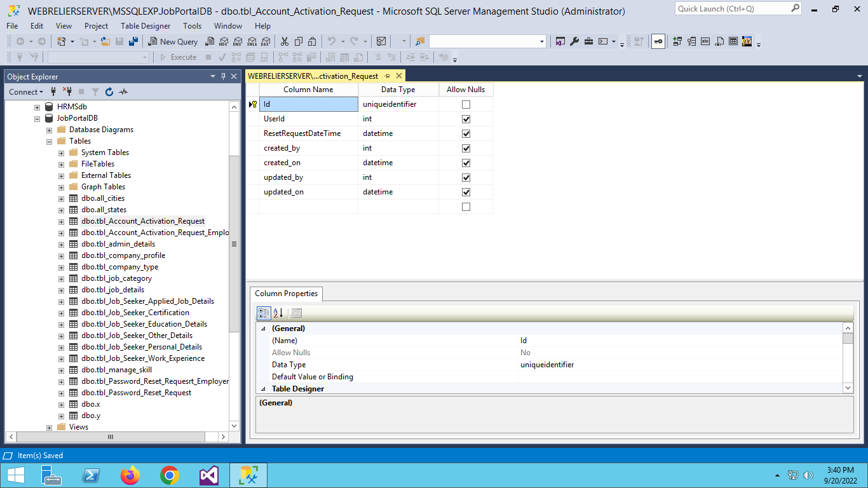Image resolution: width=868 pixels, height=488 pixels.
Task: Open the XMLA query icon
Action: coord(251,41)
